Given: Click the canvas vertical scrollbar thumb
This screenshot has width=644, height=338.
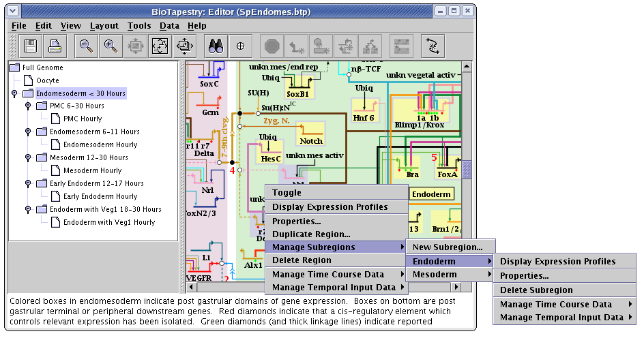Looking at the screenshot, I should coord(467,168).
